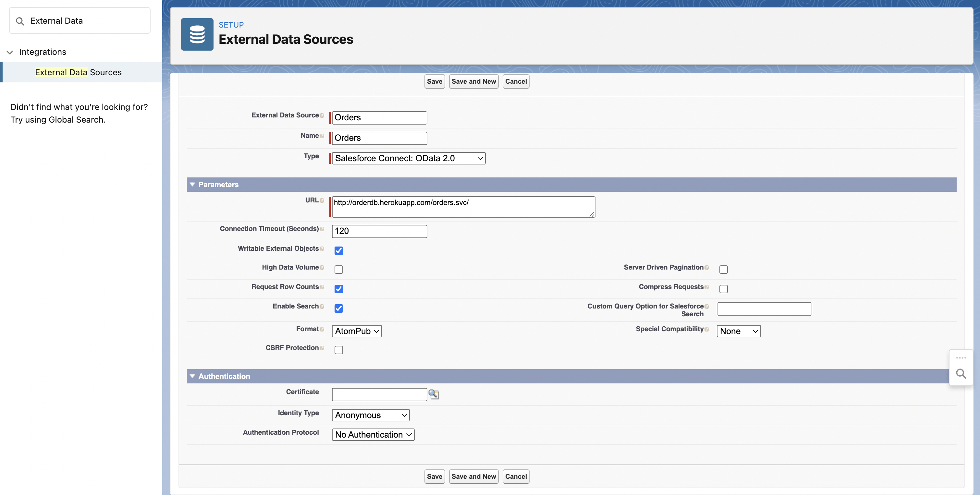Enable the High Data Volume checkbox

point(338,270)
